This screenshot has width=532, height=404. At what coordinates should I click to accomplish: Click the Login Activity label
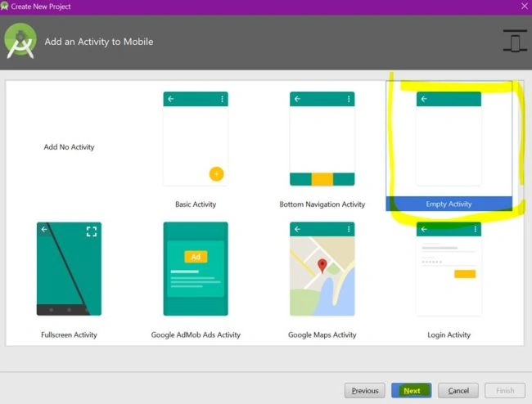pos(449,334)
